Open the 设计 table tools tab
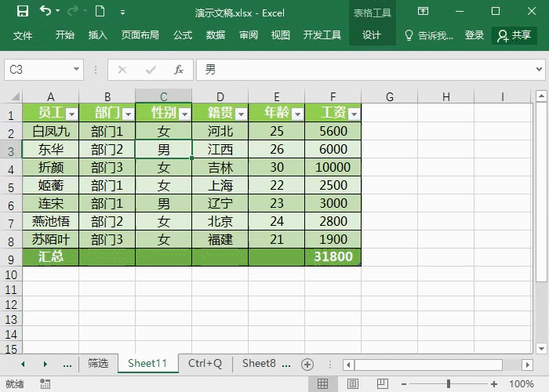The height and width of the screenshot is (392, 549). point(372,35)
